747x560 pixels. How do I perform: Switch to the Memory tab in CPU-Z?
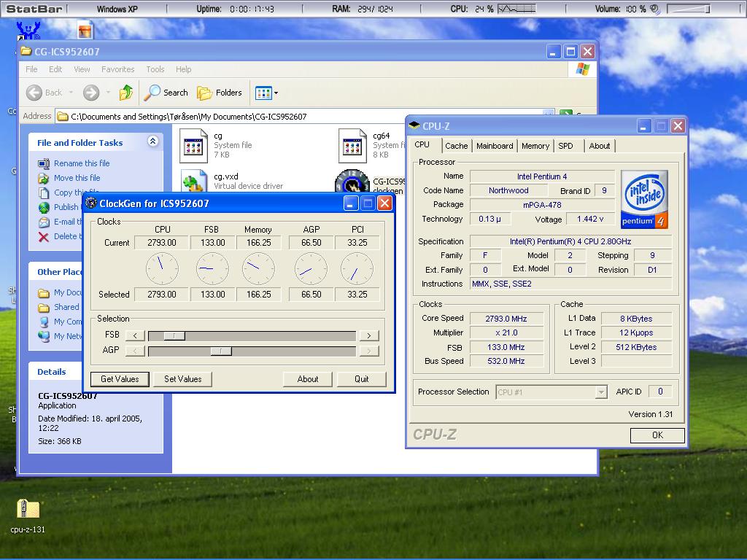coord(535,146)
